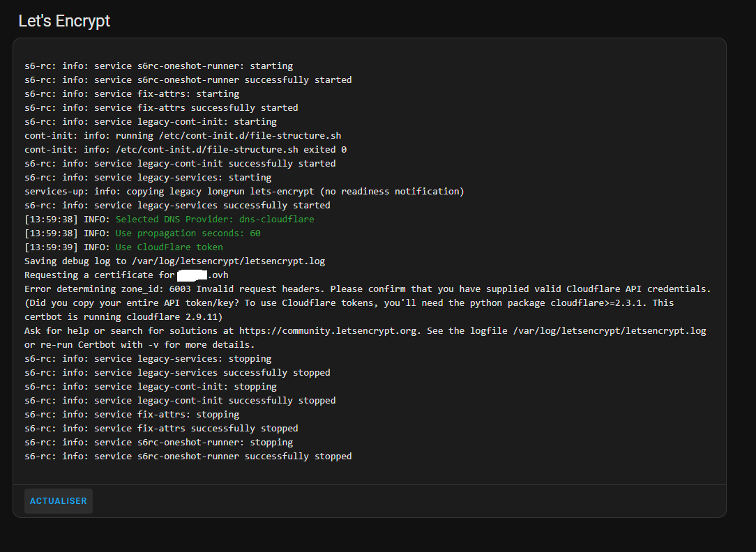Click the Let's Encrypt card title
The width and height of the screenshot is (756, 552).
coord(64,21)
